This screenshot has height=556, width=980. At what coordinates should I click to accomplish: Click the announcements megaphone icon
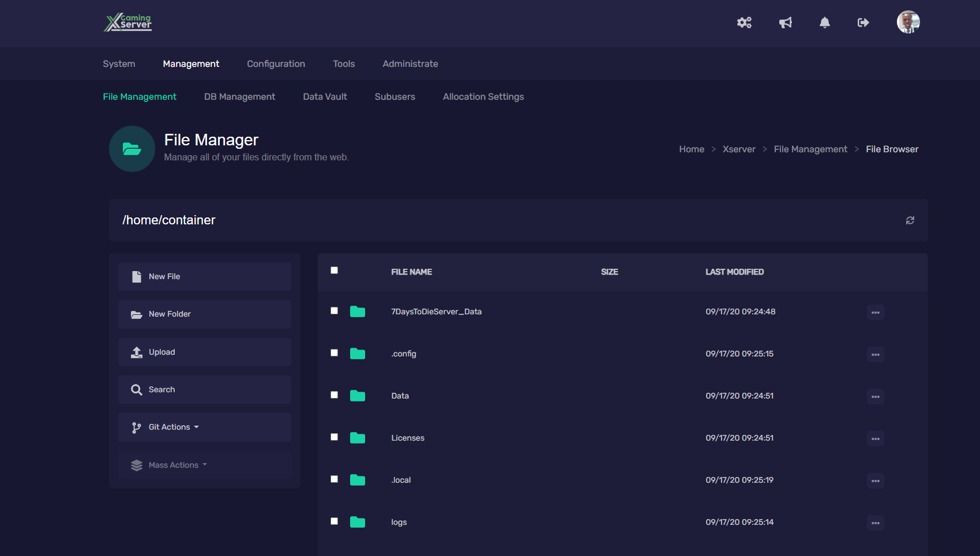pos(786,22)
